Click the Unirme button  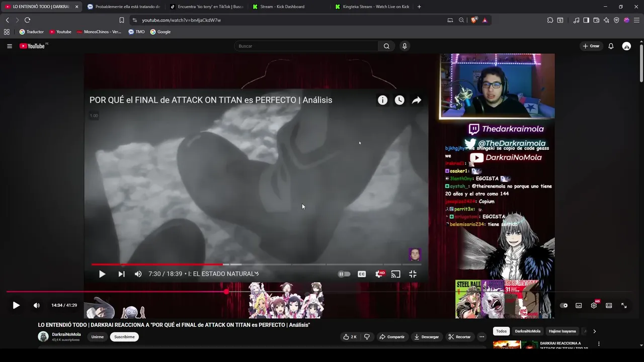tap(98, 337)
